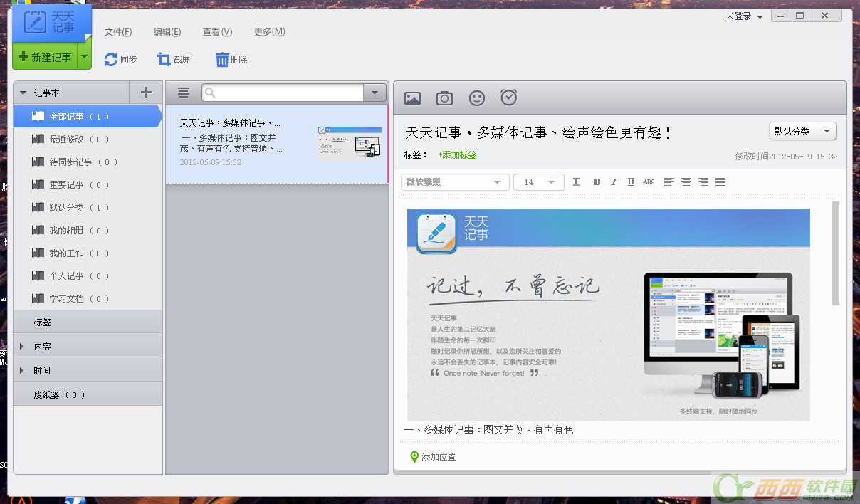Viewport: 860px width, 504px height.
Task: Open the search box dropdown arrow
Action: (x=374, y=93)
